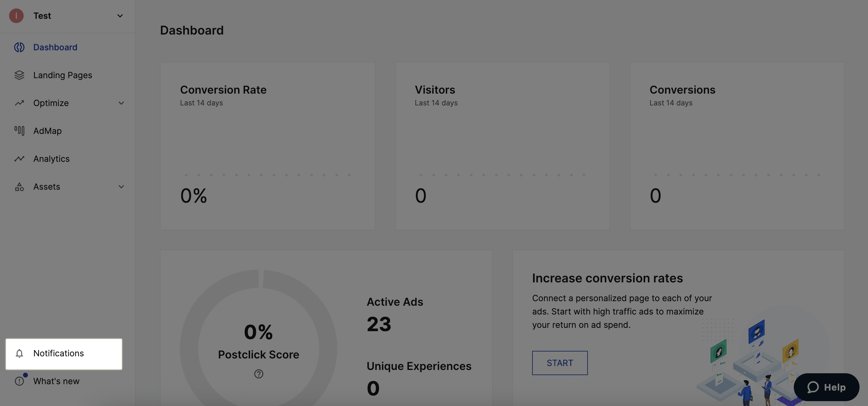Open the Help chat button
Screen dimensions: 868x406
point(826,387)
